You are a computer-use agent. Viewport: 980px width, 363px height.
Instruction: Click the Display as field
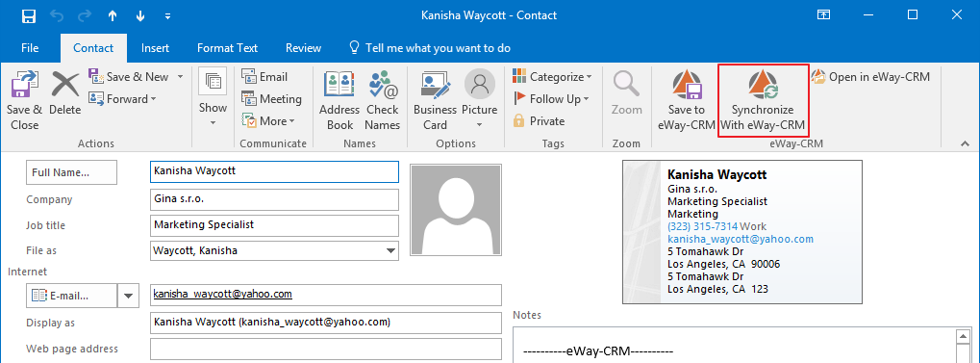[326, 323]
